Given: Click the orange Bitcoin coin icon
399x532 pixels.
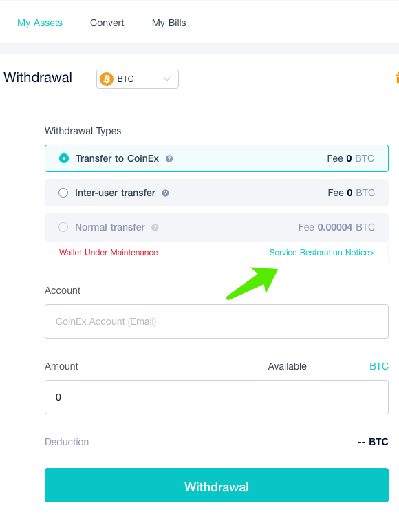Looking at the screenshot, I should [x=107, y=79].
